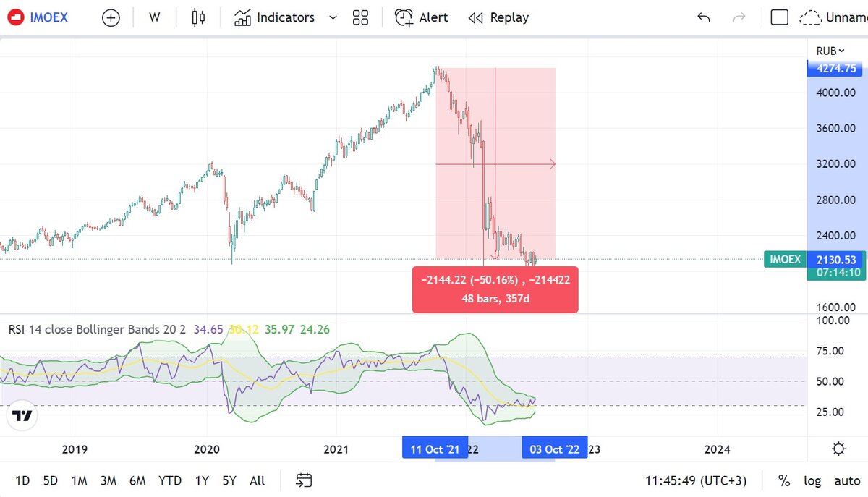This screenshot has height=497, width=868.
Task: Open the multi-chart layout grid icon
Action: point(360,17)
